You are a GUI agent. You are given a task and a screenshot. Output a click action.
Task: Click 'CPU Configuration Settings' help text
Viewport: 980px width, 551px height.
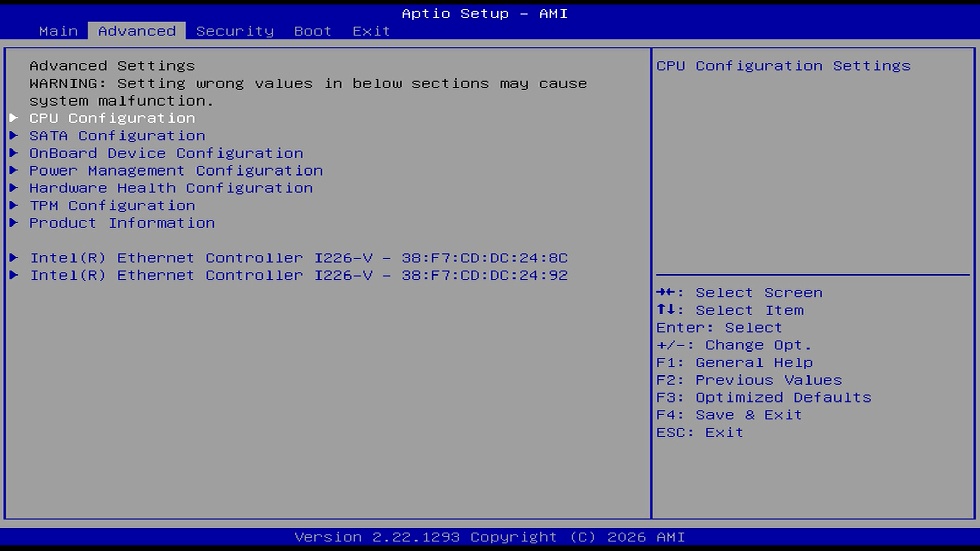[x=783, y=66]
